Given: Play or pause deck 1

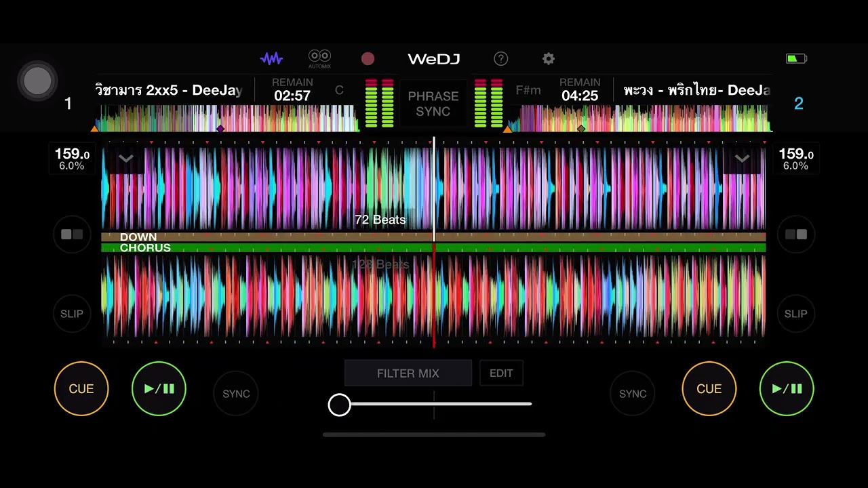Looking at the screenshot, I should tap(159, 388).
